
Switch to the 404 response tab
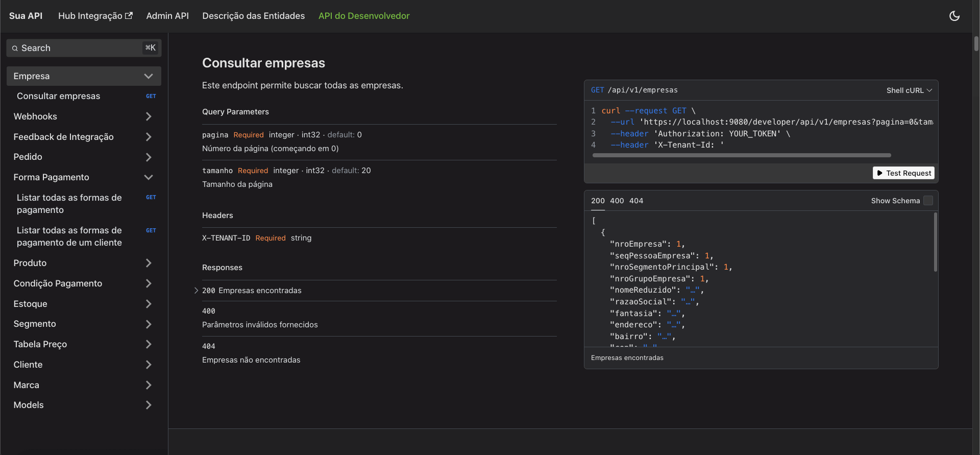tap(636, 201)
